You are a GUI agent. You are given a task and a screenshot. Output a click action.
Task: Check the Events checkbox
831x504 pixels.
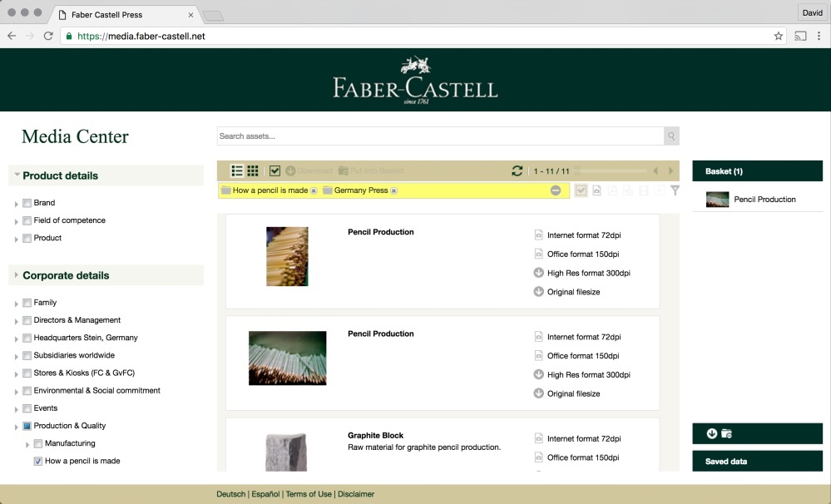click(x=27, y=408)
